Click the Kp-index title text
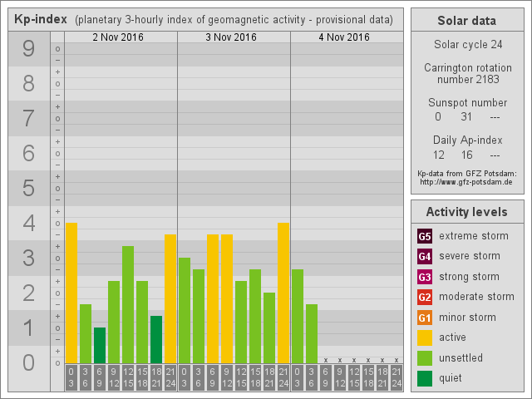Screen dimensions: 532x399 [42, 19]
